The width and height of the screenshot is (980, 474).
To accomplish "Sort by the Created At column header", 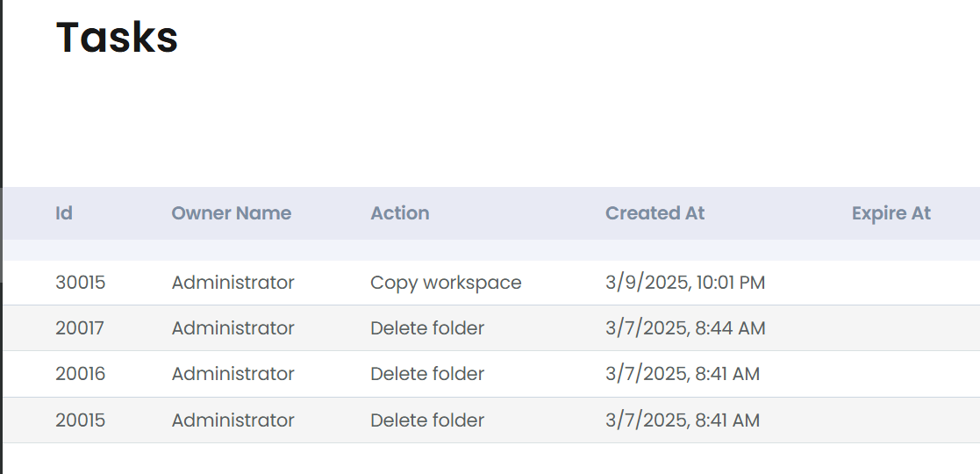I will [x=655, y=213].
